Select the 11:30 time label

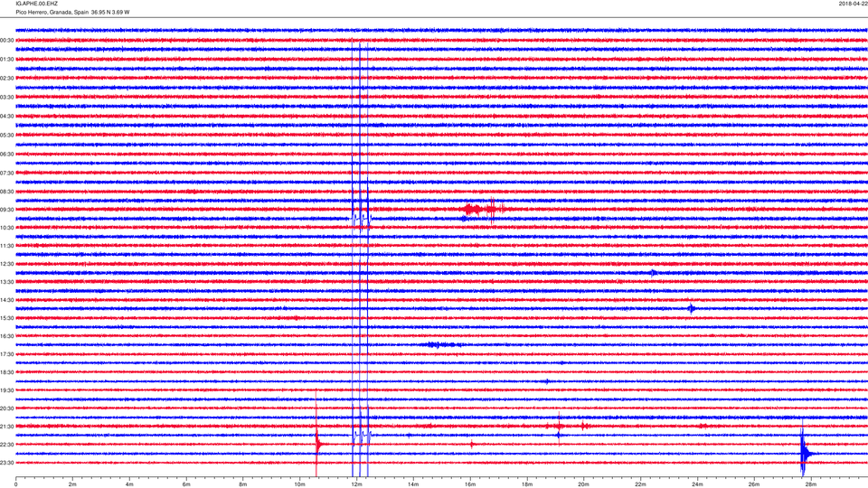(x=7, y=246)
